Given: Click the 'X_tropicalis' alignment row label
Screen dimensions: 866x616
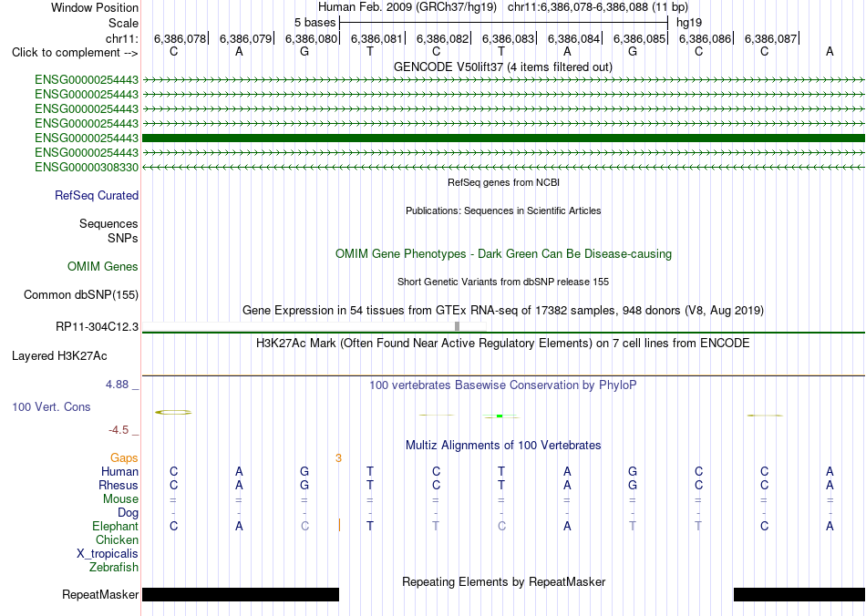Looking at the screenshot, I should tap(108, 554).
